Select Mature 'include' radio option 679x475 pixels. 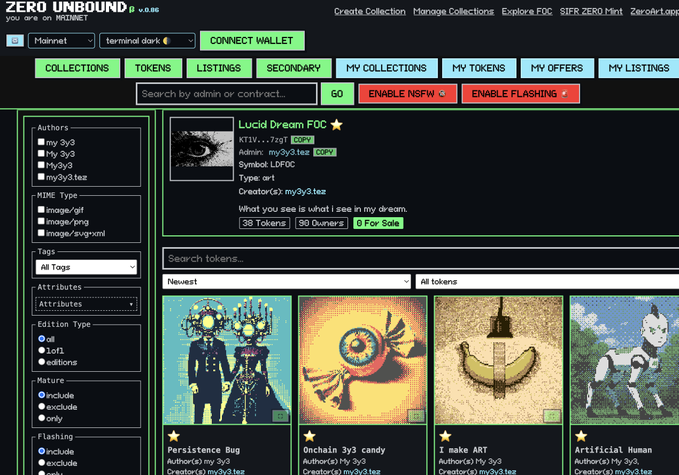coord(42,394)
